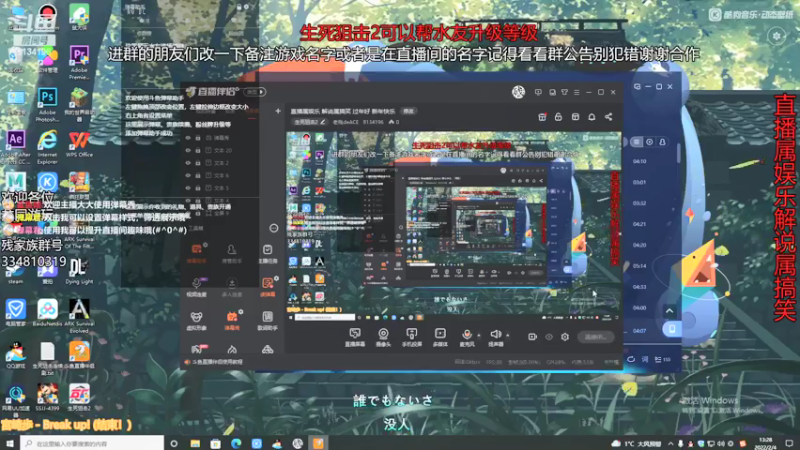The height and width of the screenshot is (450, 800).
Task: Open the 虚拟形象 tool
Action: tap(196, 321)
